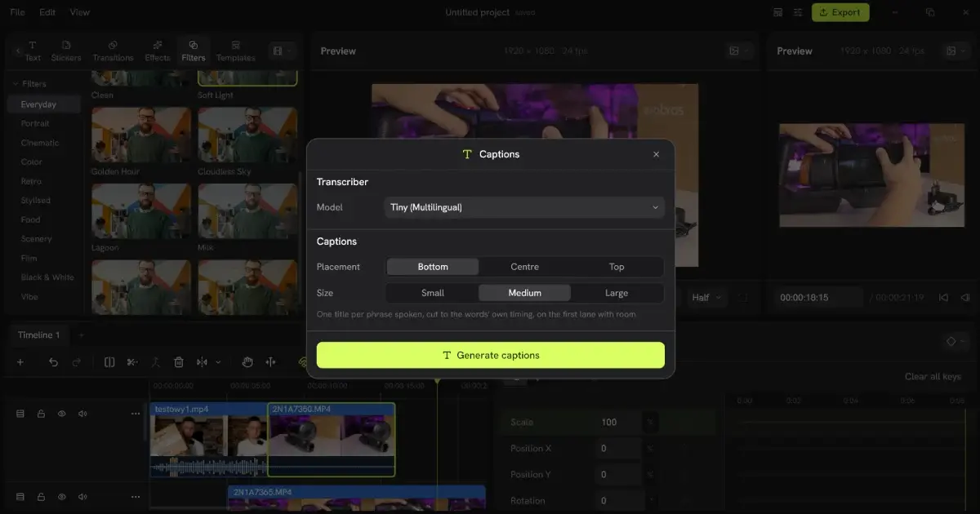This screenshot has height=514, width=980.
Task: Open first track more options menu
Action: (x=136, y=414)
